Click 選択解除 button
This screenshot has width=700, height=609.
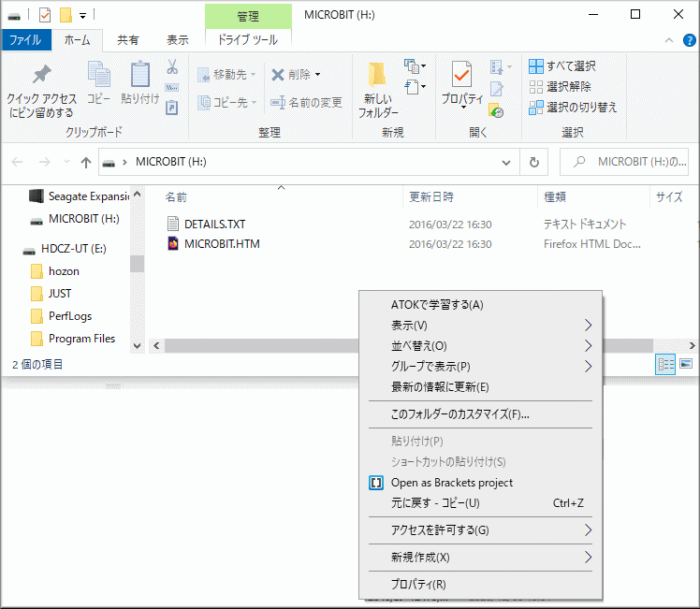pos(561,86)
